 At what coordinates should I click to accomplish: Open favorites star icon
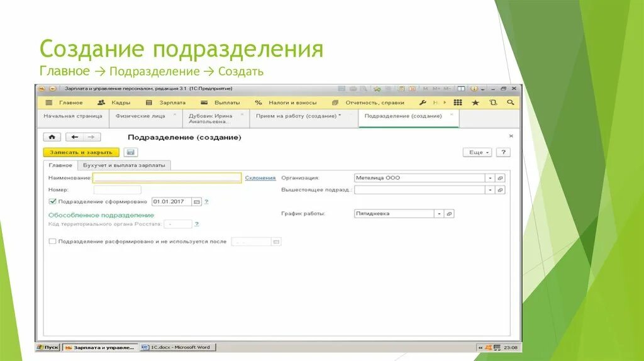(475, 103)
